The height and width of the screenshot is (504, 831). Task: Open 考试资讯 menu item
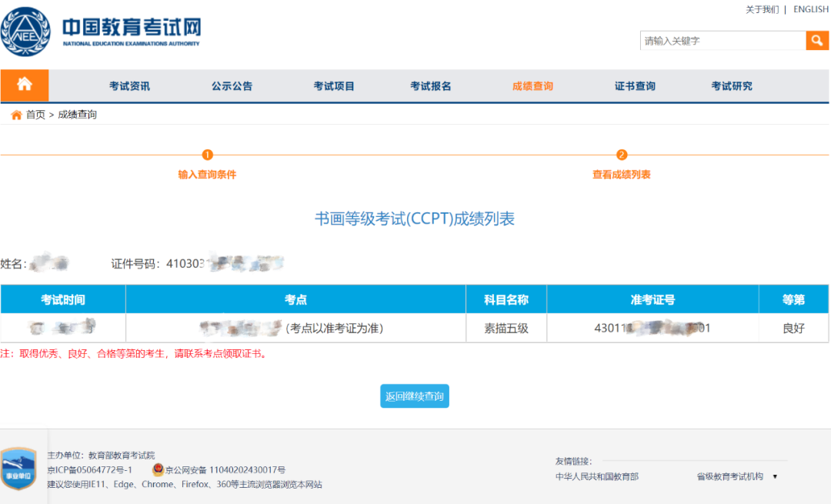129,86
